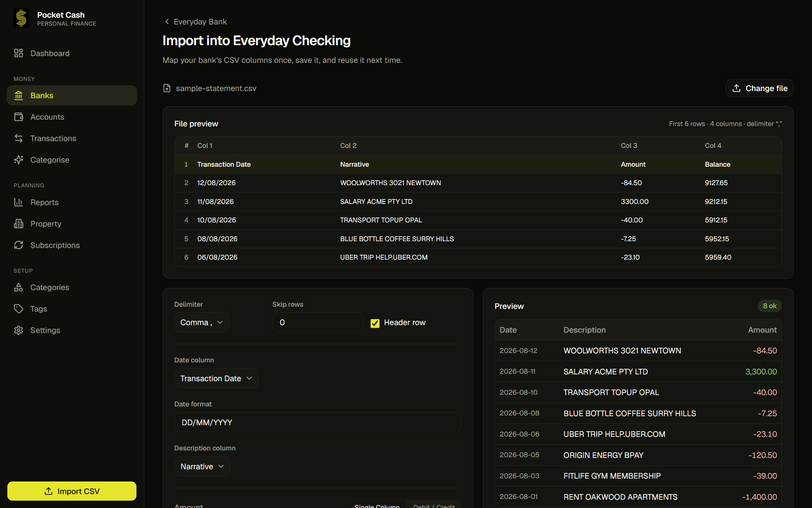Click the Settings gear icon
The width and height of the screenshot is (812, 508).
tap(19, 330)
